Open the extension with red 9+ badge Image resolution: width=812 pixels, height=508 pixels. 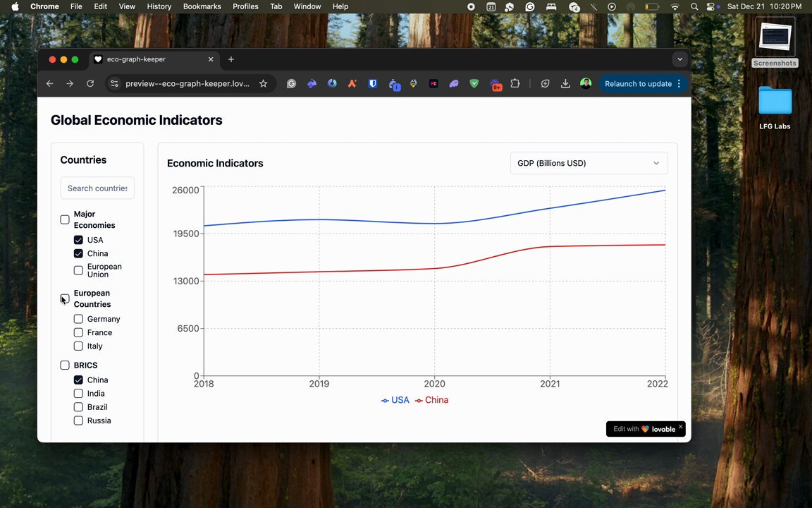pos(495,85)
